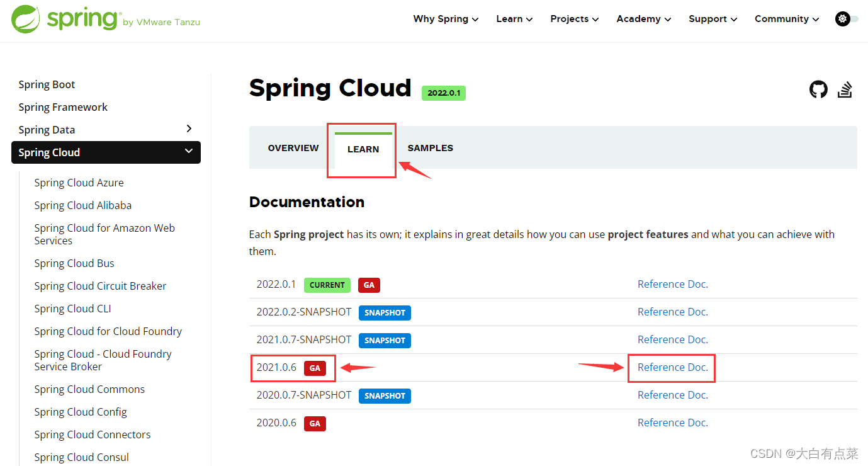This screenshot has height=466, width=868.
Task: Expand the Learn navigation menu
Action: [x=514, y=19]
